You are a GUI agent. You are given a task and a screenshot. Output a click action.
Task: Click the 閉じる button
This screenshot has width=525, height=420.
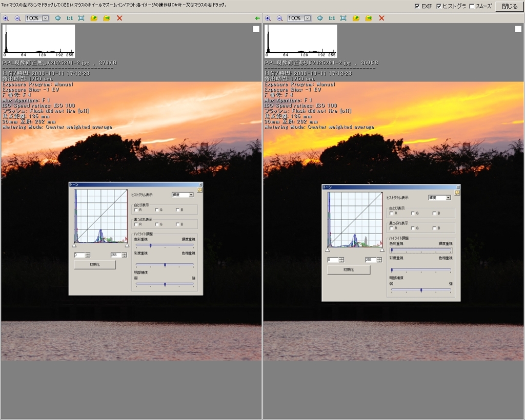(x=509, y=6)
